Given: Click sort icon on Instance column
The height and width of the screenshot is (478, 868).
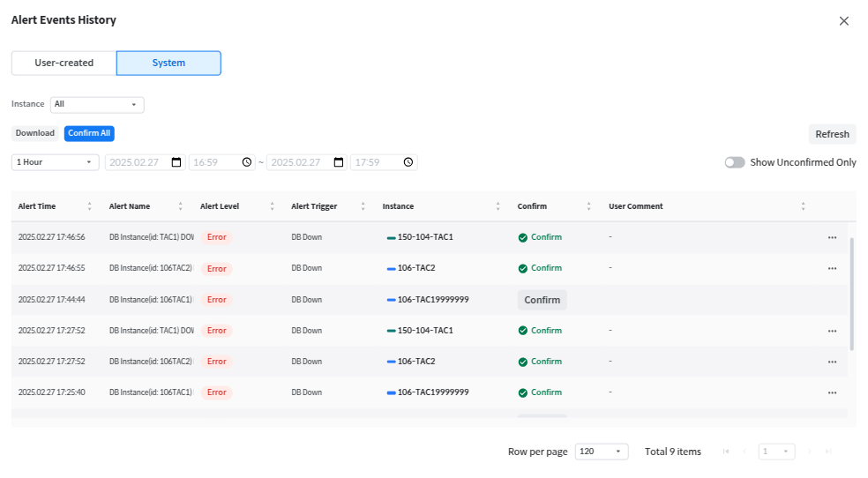Looking at the screenshot, I should click(x=498, y=206).
